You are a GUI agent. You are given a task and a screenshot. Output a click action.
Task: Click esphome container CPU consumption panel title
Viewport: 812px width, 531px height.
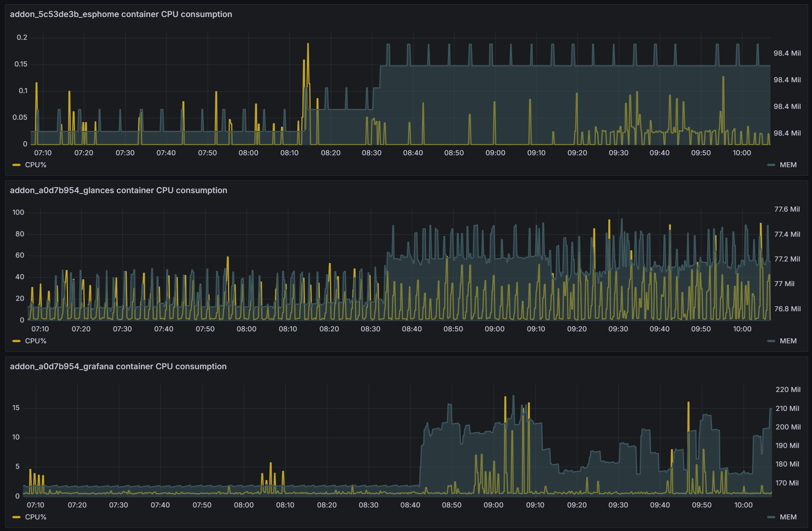tap(121, 14)
